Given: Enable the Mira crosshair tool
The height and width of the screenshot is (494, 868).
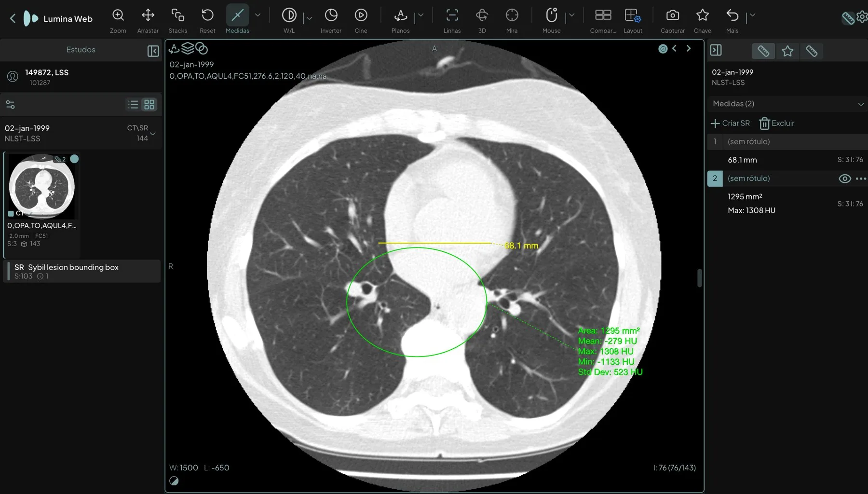Looking at the screenshot, I should (x=512, y=20).
